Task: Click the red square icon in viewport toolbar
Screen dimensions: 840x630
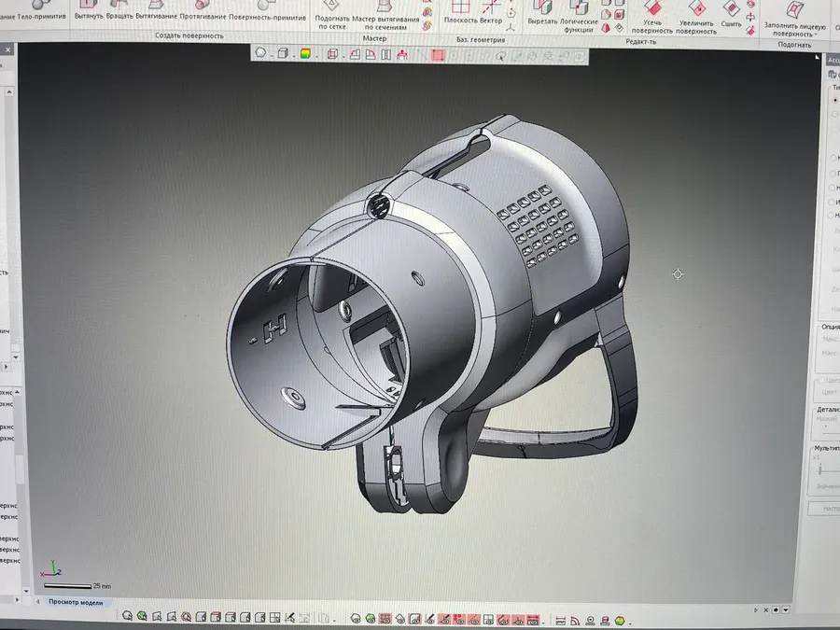Action: pos(438,55)
